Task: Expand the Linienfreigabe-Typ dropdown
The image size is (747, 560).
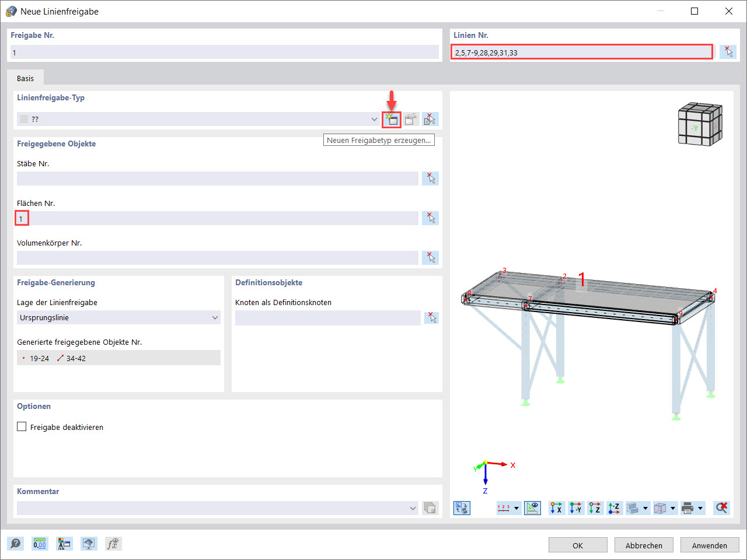Action: click(374, 120)
